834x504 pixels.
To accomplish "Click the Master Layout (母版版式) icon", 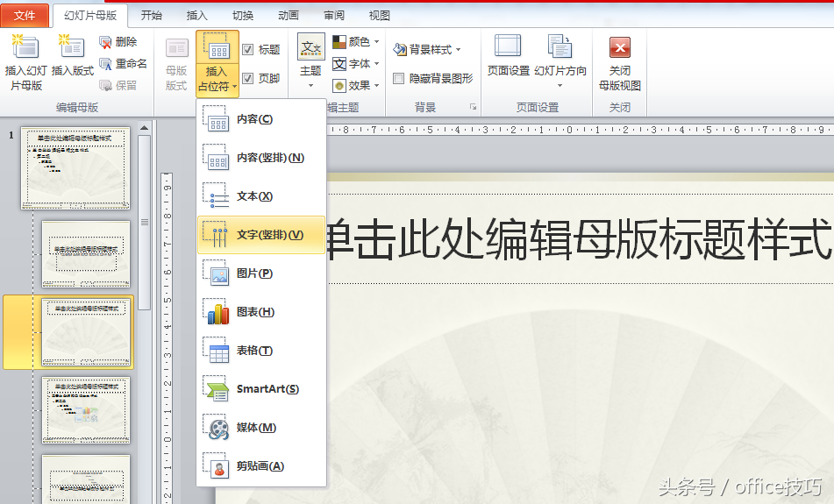I will tap(176, 48).
